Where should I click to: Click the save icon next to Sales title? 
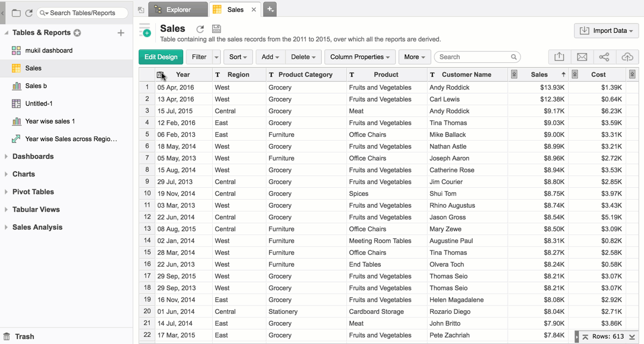(x=216, y=29)
